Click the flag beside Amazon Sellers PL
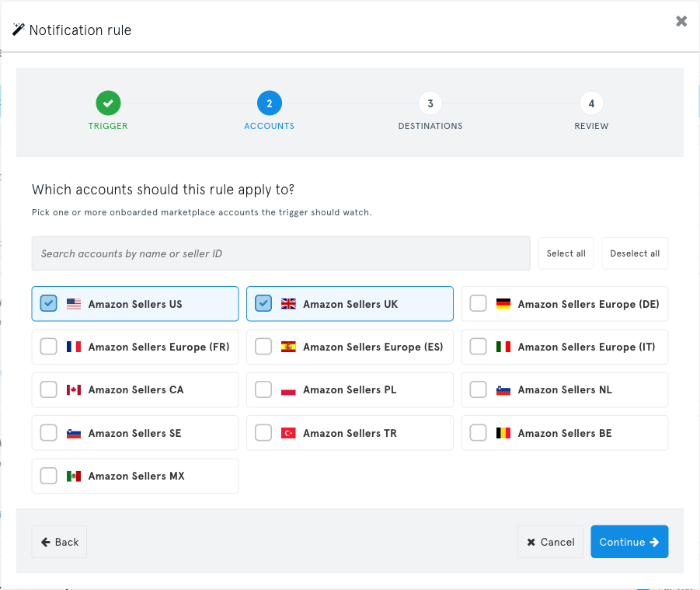The width and height of the screenshot is (700, 590). [288, 390]
